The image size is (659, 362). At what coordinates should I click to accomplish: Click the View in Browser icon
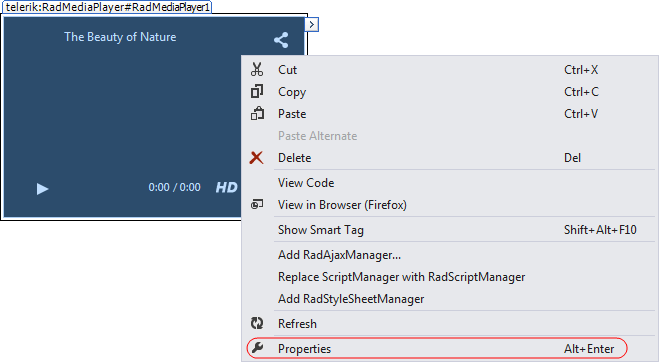pyautogui.click(x=257, y=204)
